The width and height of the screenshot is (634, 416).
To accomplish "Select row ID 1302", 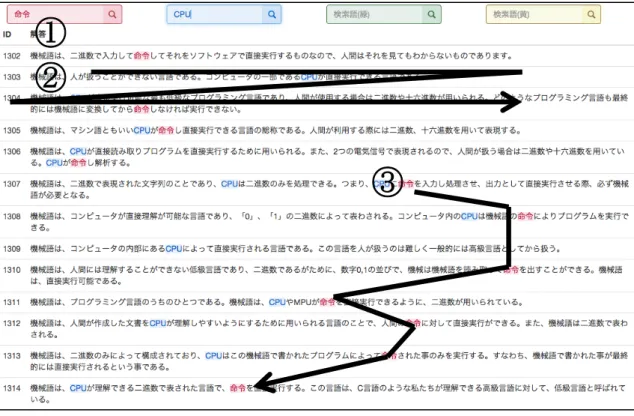I will pyautogui.click(x=11, y=56).
